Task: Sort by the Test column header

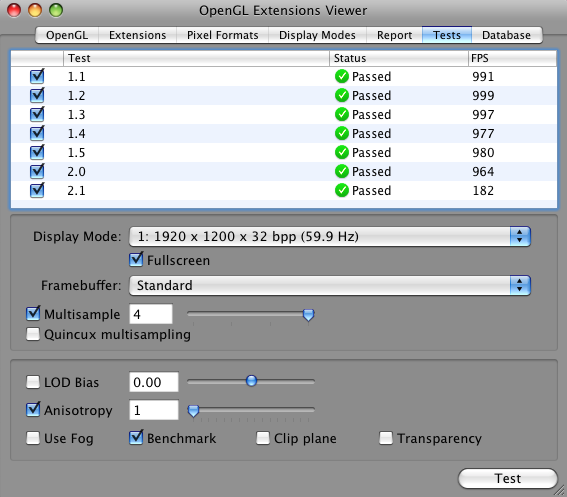Action: (196, 58)
